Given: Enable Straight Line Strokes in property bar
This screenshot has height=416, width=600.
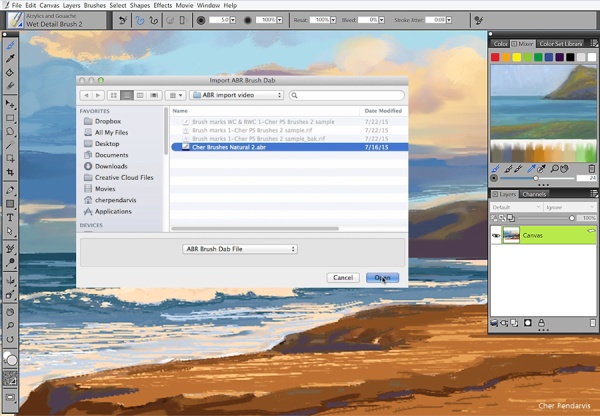Looking at the screenshot, I should coord(153,20).
